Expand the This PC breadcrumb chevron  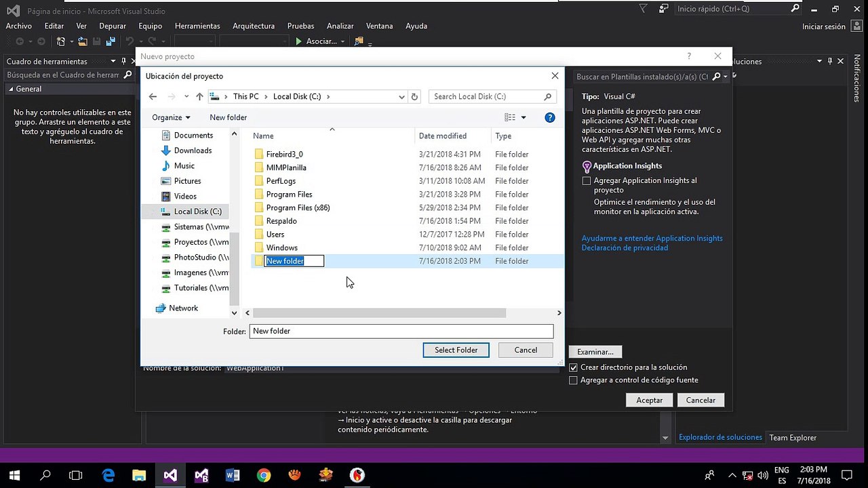pyautogui.click(x=266, y=97)
